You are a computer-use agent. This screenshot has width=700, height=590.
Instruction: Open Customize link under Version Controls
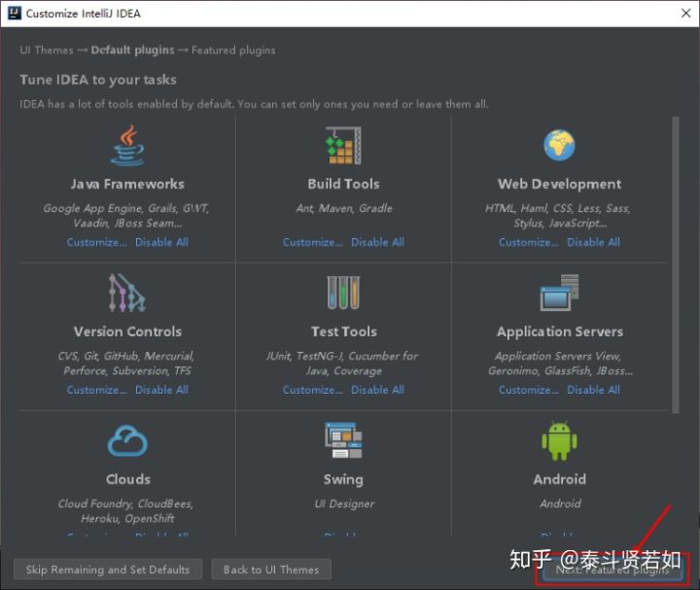(x=97, y=390)
